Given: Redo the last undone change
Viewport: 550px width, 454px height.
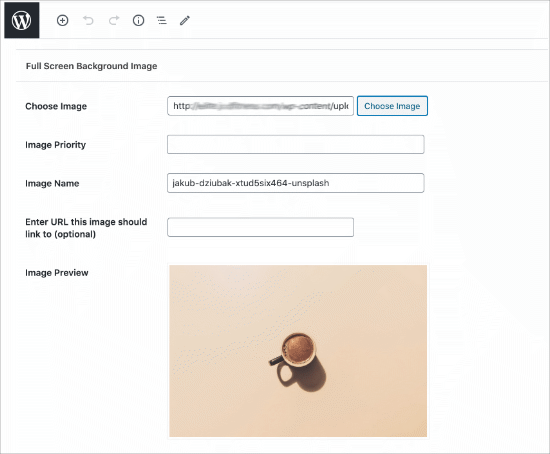Looking at the screenshot, I should [114, 20].
